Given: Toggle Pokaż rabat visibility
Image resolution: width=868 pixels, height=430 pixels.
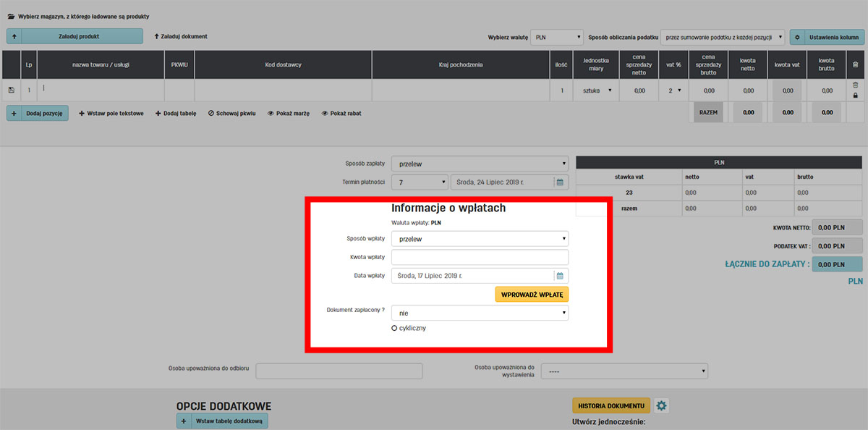Looking at the screenshot, I should (341, 114).
